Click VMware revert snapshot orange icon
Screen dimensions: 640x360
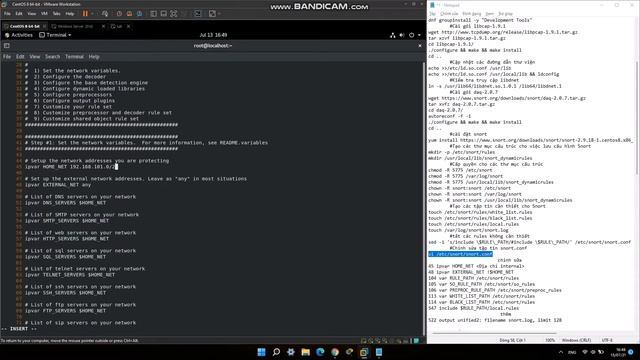129,13
